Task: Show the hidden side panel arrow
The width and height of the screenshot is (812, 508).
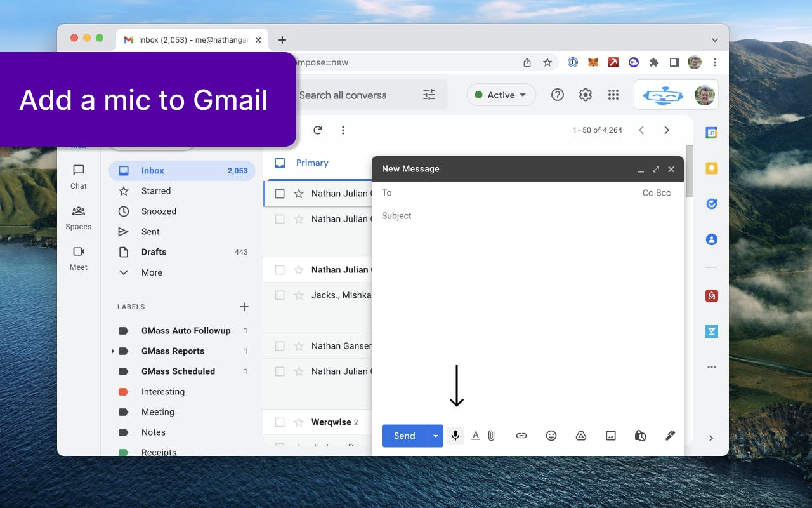Action: (x=711, y=438)
